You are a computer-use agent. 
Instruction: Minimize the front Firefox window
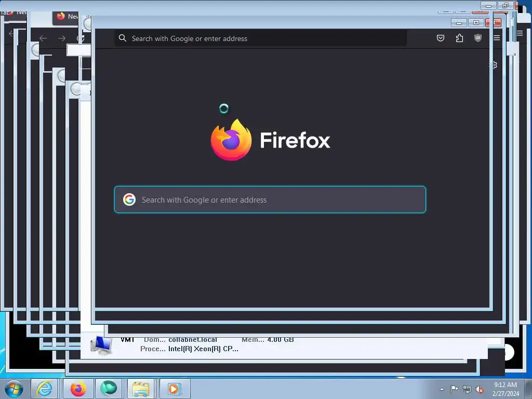[x=459, y=23]
